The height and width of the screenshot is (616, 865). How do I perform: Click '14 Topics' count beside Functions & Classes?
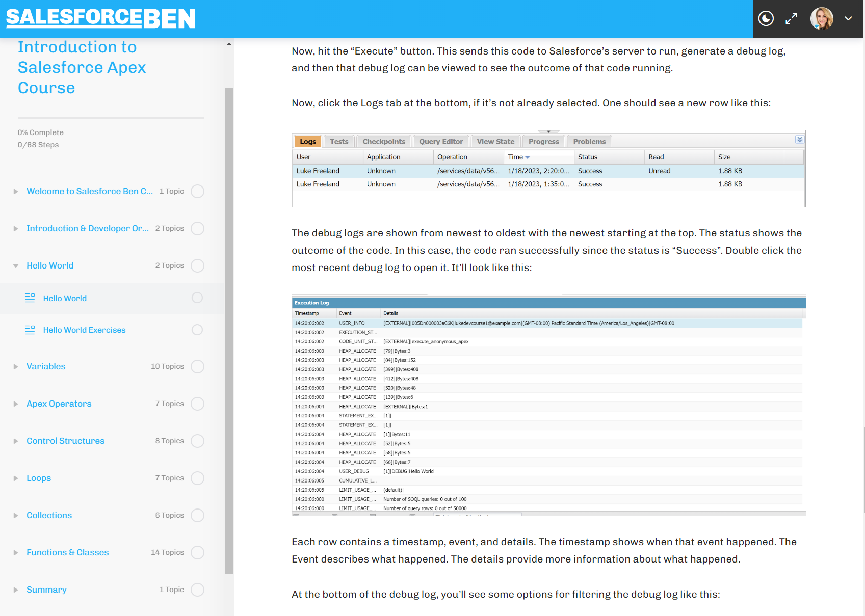(x=167, y=552)
